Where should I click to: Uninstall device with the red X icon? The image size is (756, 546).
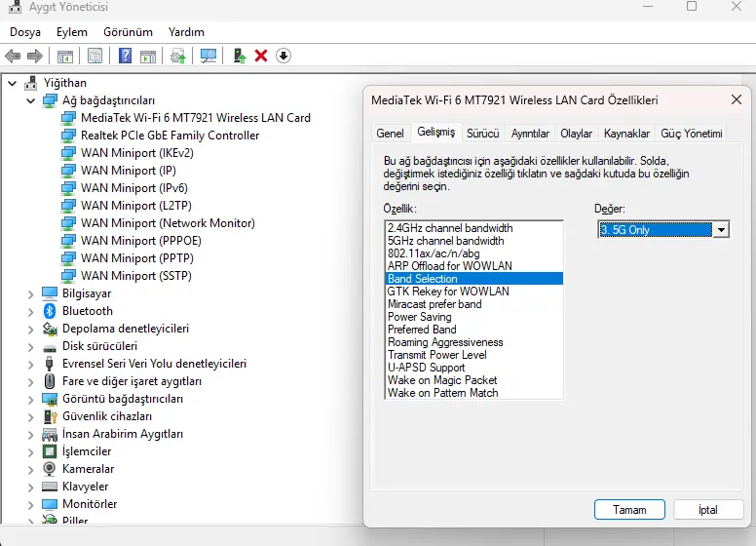tap(261, 56)
